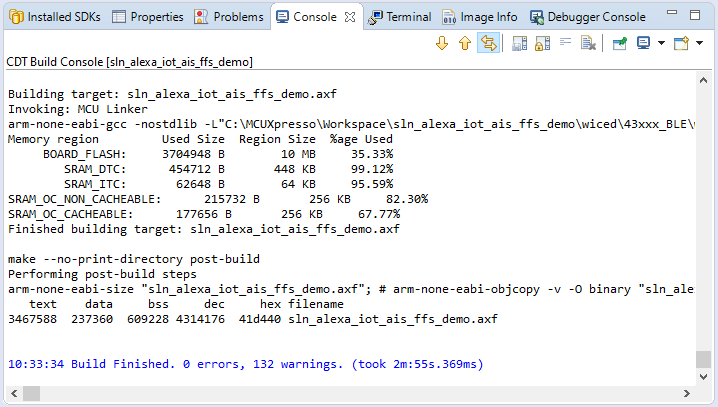This screenshot has width=718, height=407.
Task: Clear the console output
Action: pyautogui.click(x=589, y=43)
